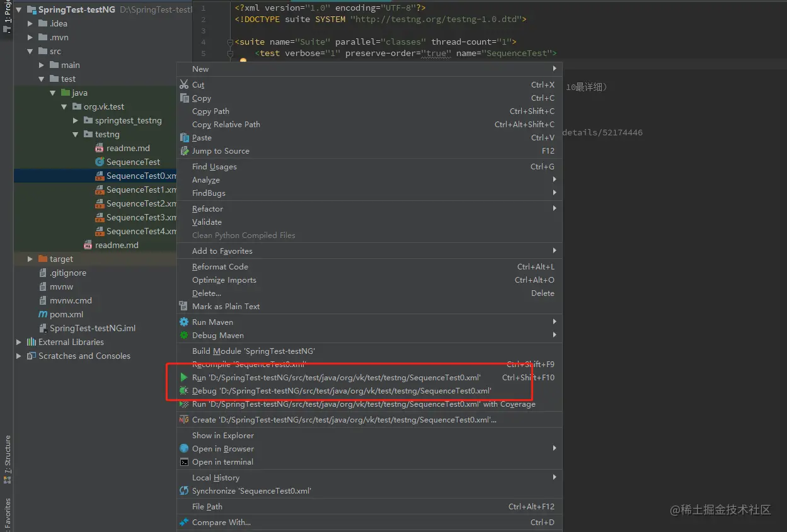
Task: Collapse the java folder arrow
Action: [53, 93]
